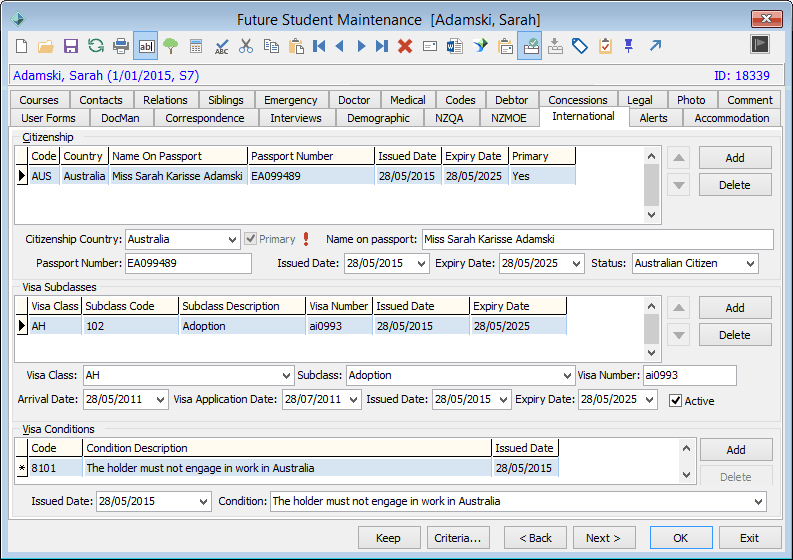The image size is (793, 560).
Task: Click the play panel icon at toolbar end
Action: pos(760,44)
